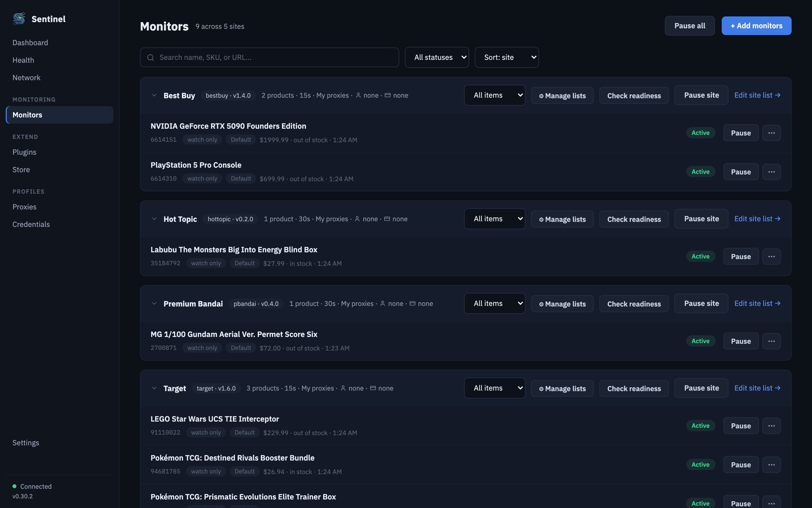Click the Add monitors button

click(x=756, y=26)
